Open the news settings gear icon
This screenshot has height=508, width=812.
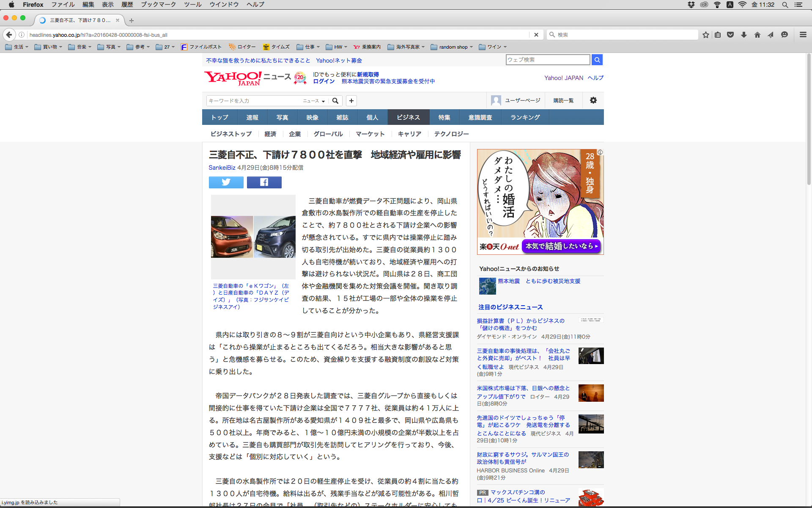tap(593, 100)
